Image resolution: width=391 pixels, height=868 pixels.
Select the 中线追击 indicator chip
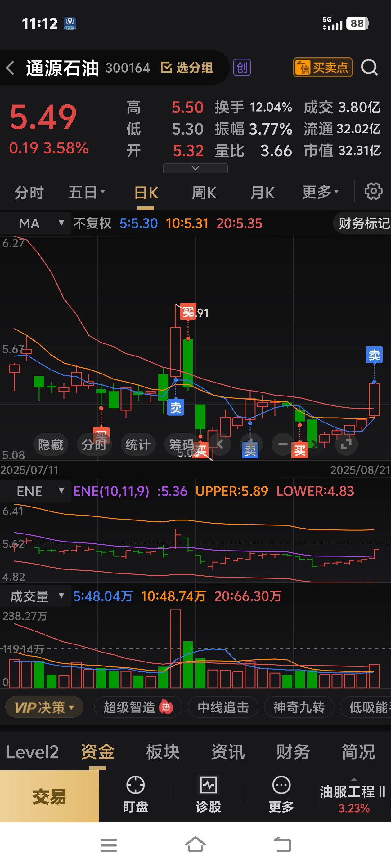[223, 707]
